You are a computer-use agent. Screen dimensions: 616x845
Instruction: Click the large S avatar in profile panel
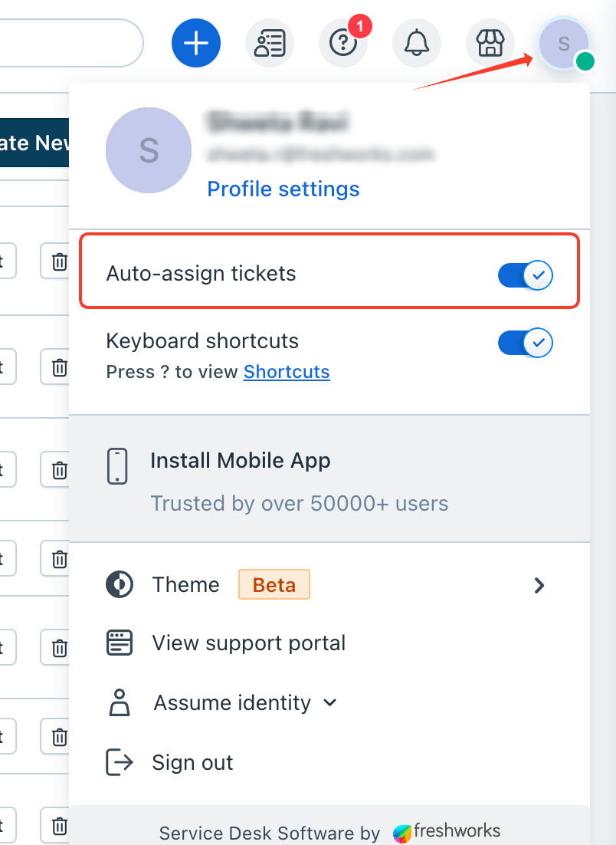149,150
